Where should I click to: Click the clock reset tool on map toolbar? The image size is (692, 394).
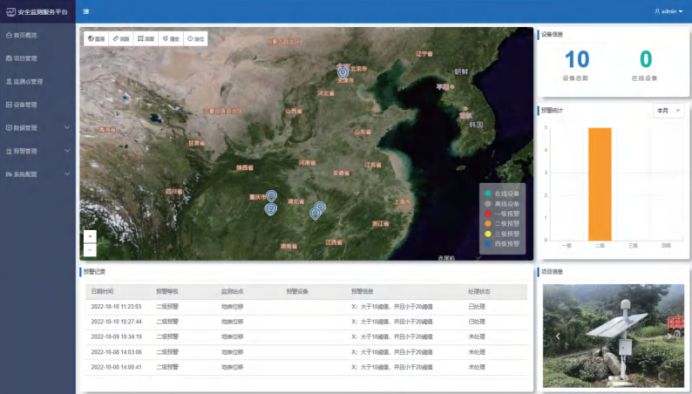coord(196,39)
